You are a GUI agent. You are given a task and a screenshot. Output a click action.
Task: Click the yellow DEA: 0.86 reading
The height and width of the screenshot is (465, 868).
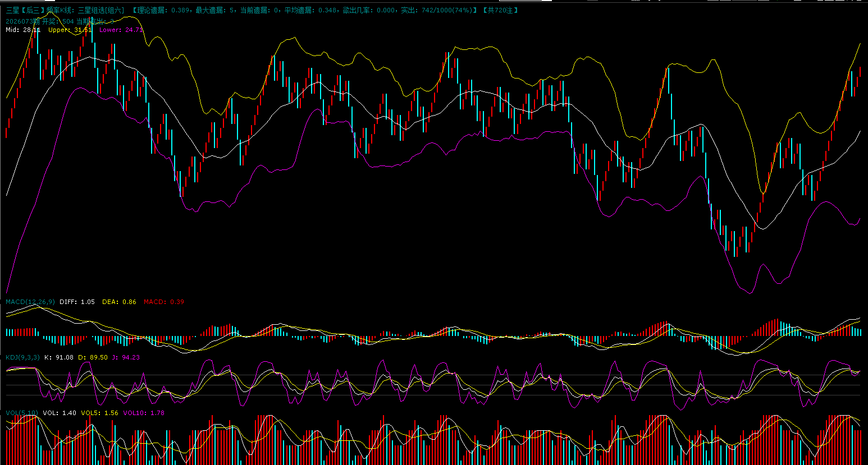tap(119, 302)
